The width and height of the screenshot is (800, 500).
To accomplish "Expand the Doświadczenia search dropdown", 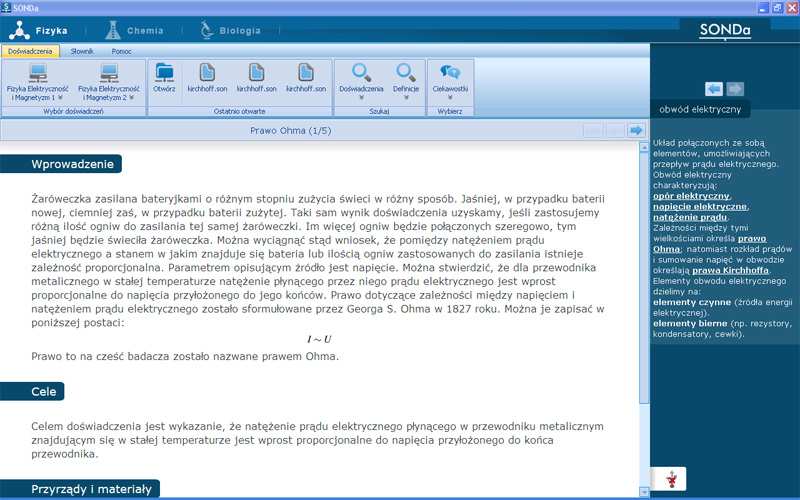I will (x=361, y=82).
